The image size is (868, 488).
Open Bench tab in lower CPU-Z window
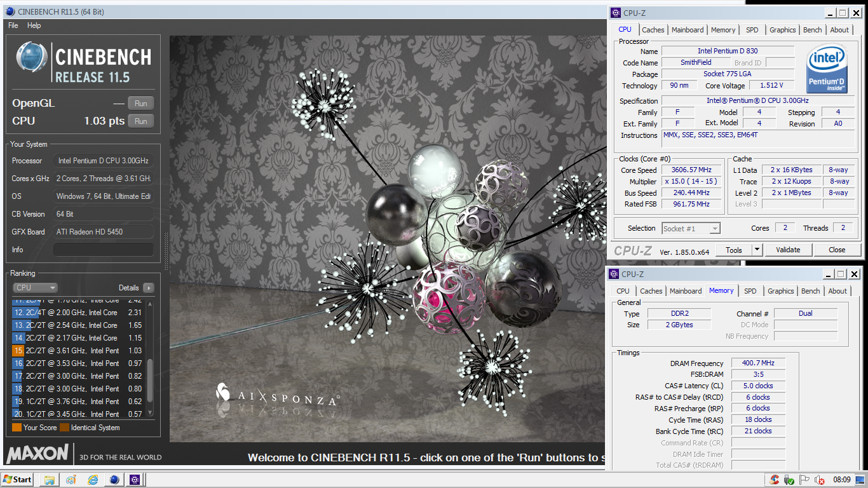coord(811,291)
